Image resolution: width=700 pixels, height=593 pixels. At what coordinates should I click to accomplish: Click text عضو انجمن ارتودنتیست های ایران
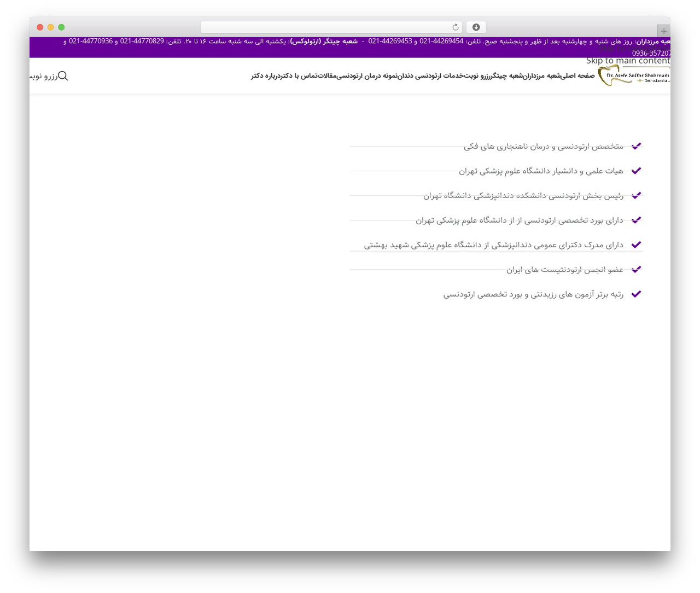point(565,269)
